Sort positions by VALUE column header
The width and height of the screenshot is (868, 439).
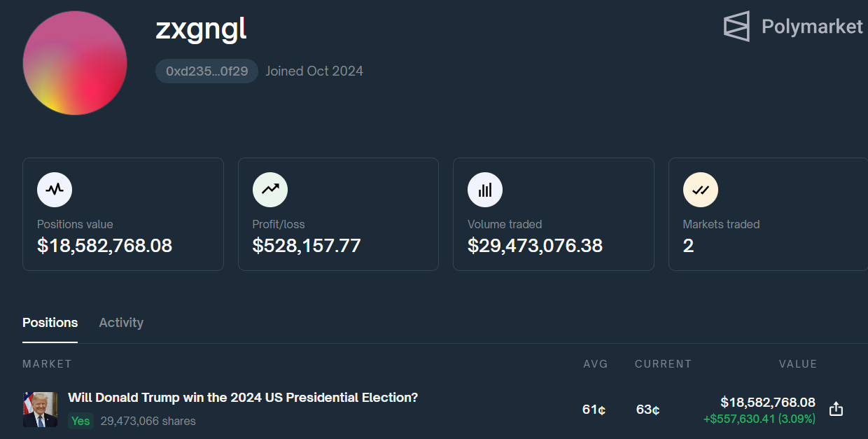pos(798,364)
